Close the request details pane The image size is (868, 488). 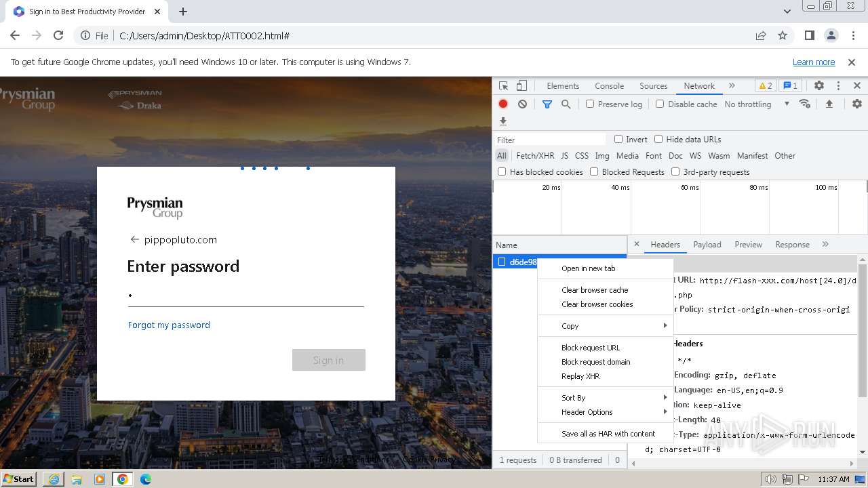(x=636, y=244)
